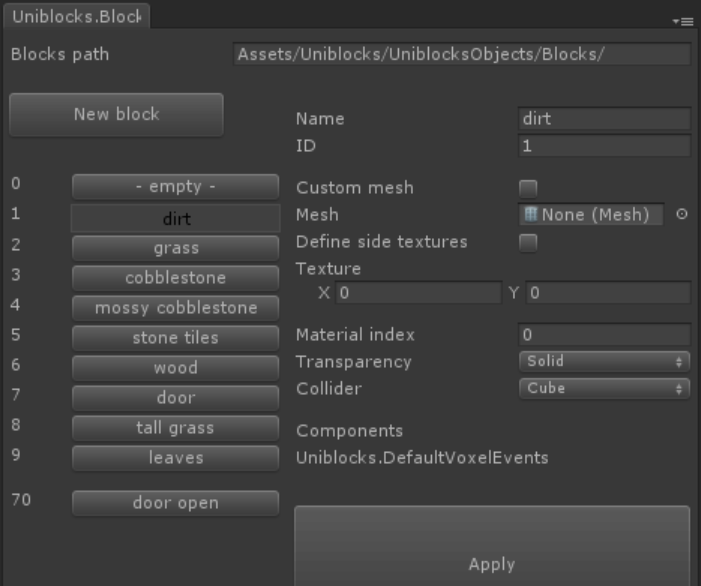Viewport: 701px width, 586px height.
Task: Switch to the Uniblocks.Block tab
Action: click(77, 17)
